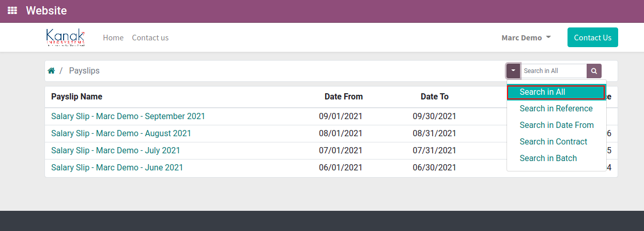Click the Website title in top bar
Viewport: 644px width, 231px height.
coord(46,10)
